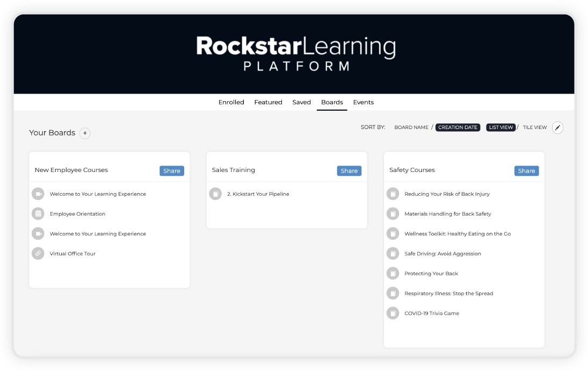Screen dimensions: 588x371
Task: Open Virtual Office Tour item
Action: (72, 253)
